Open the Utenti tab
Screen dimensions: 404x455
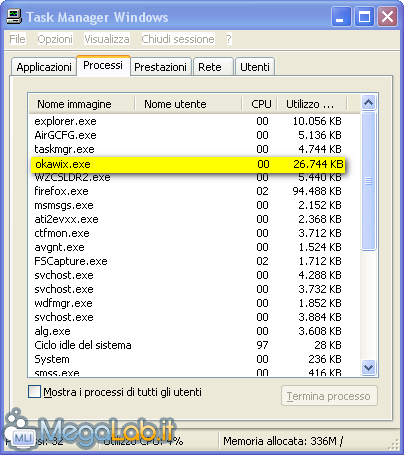[x=255, y=67]
